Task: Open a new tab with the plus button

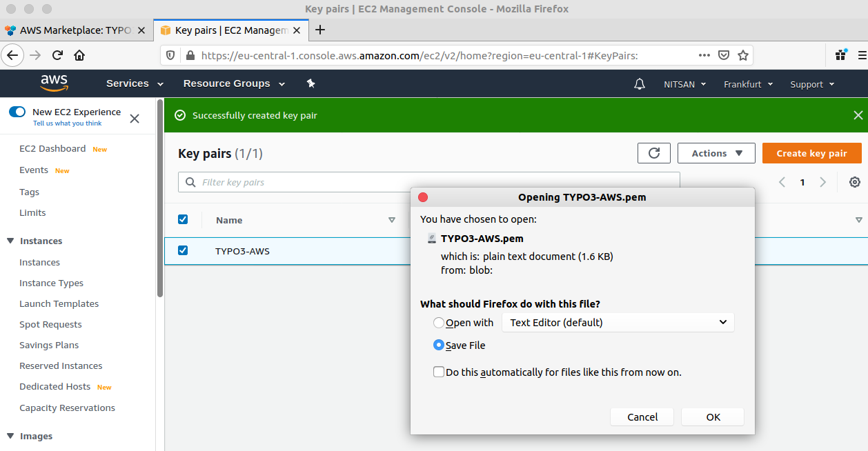Action: pos(320,30)
